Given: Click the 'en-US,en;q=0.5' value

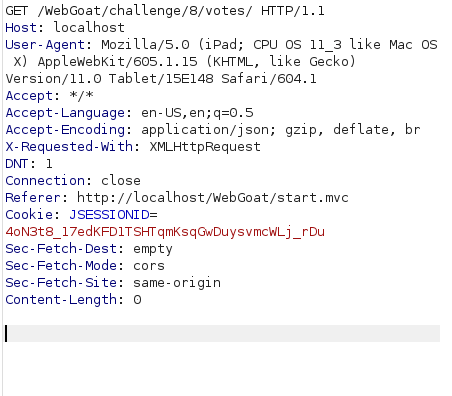Looking at the screenshot, I should (197, 113).
